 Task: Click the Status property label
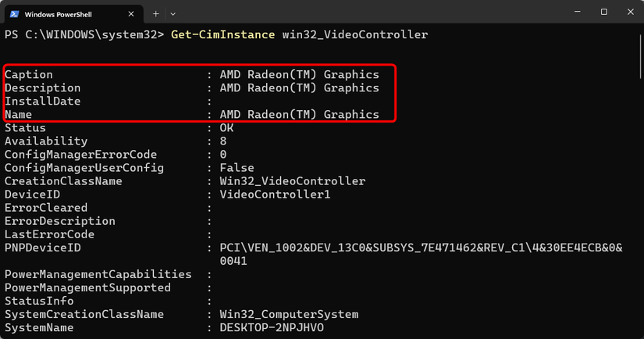tap(25, 128)
